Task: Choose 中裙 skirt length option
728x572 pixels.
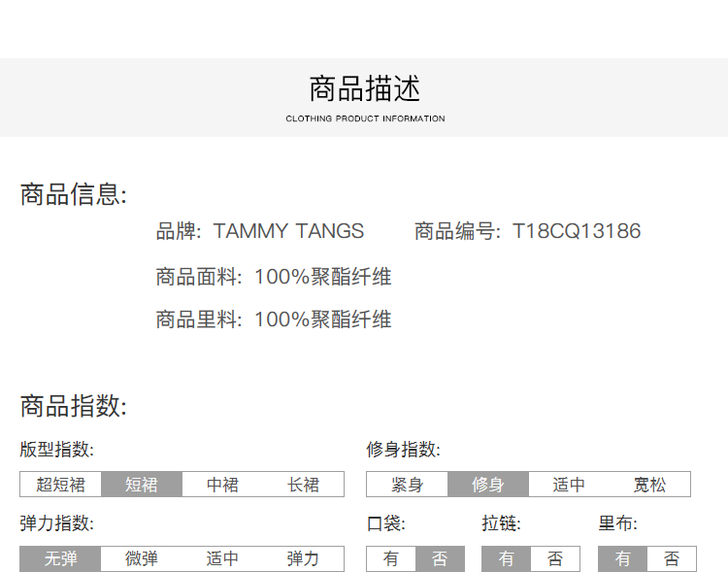Action: point(222,485)
